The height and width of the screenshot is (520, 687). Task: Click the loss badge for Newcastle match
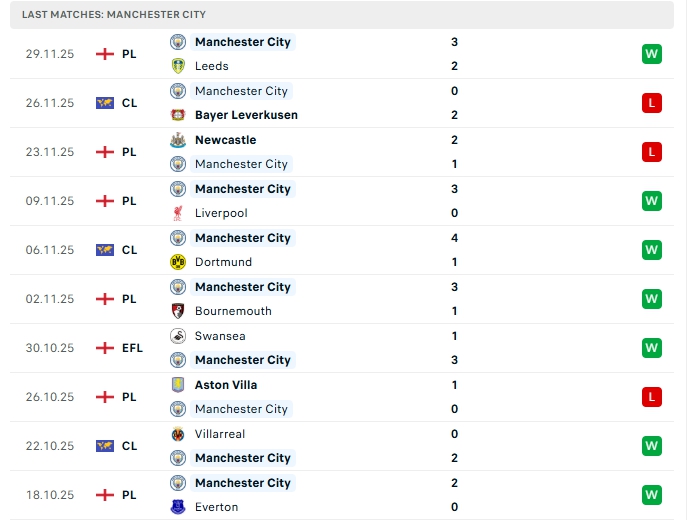point(652,152)
